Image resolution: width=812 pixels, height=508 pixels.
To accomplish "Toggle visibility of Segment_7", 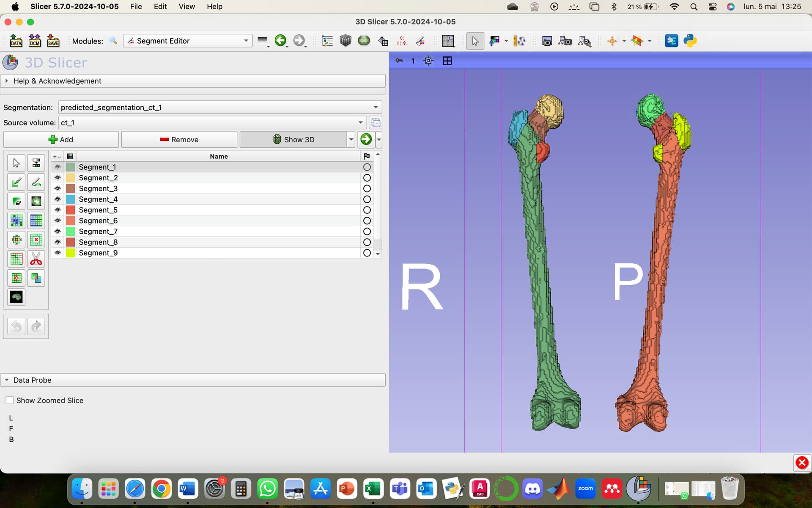I will click(58, 231).
